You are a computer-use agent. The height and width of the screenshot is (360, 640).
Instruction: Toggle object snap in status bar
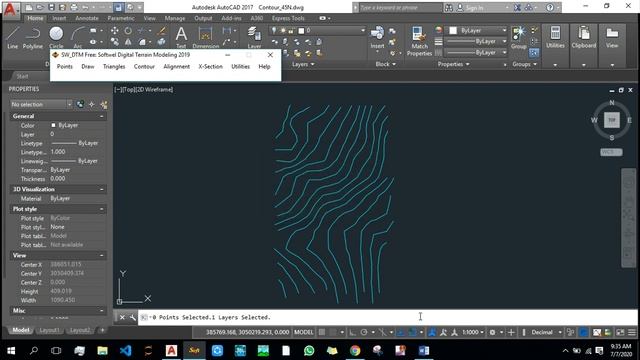412,332
